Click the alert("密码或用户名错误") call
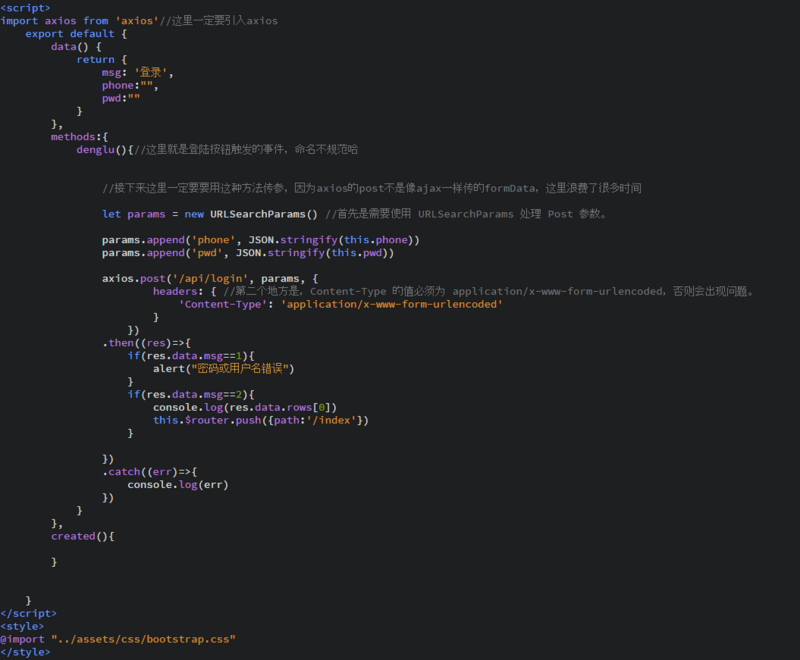 [x=224, y=368]
